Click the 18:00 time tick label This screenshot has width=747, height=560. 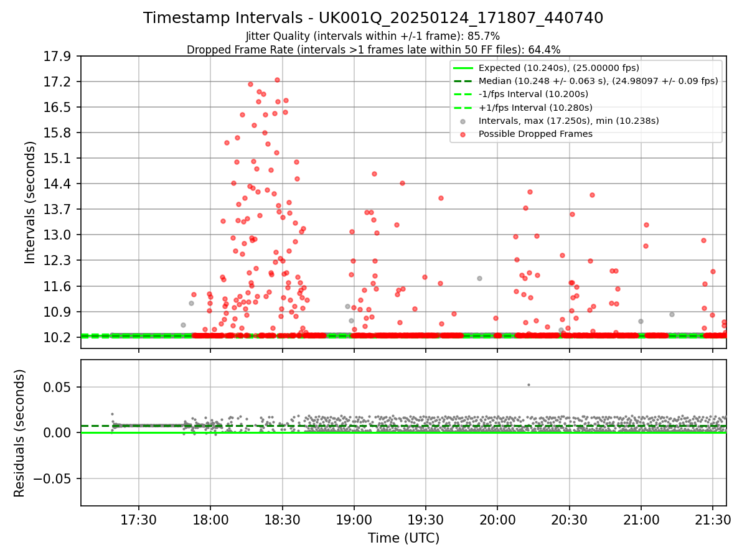210,520
